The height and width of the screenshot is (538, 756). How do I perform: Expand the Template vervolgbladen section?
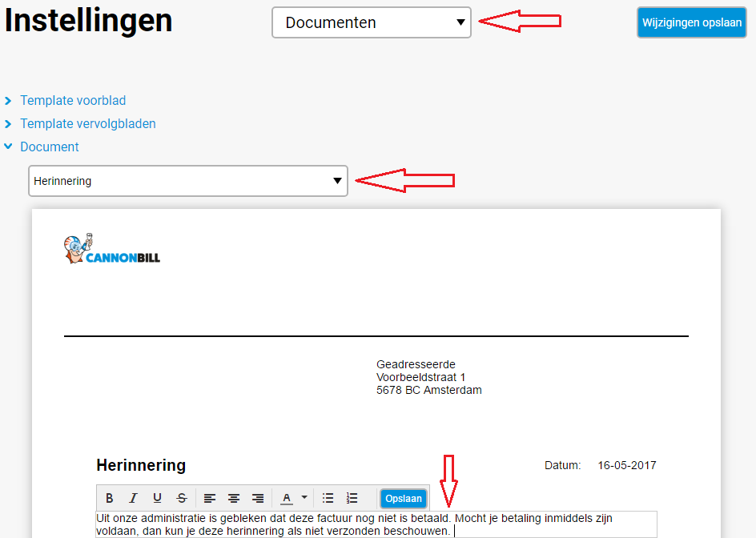point(88,123)
